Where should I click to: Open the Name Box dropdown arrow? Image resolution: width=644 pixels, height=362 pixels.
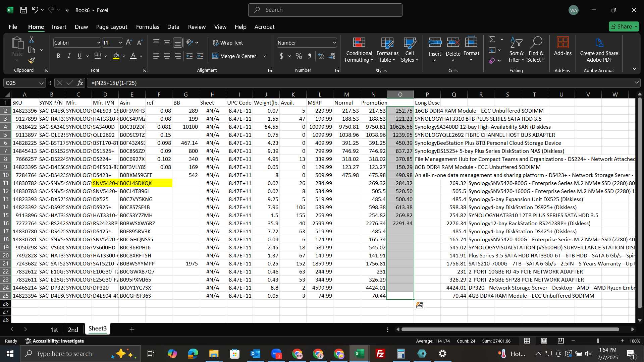41,83
